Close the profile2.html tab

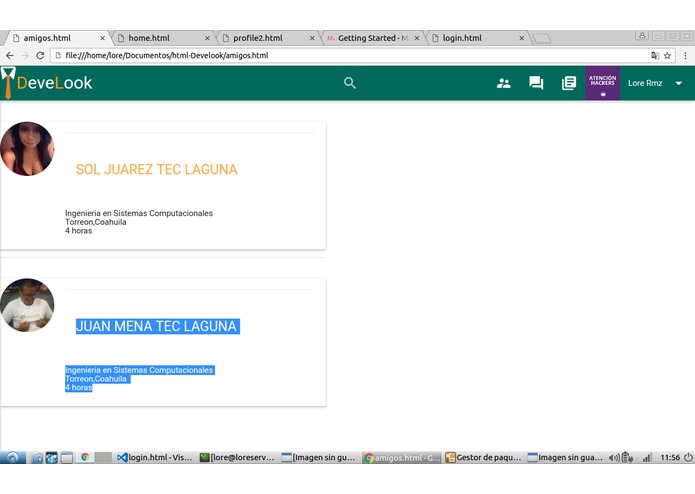click(x=312, y=38)
